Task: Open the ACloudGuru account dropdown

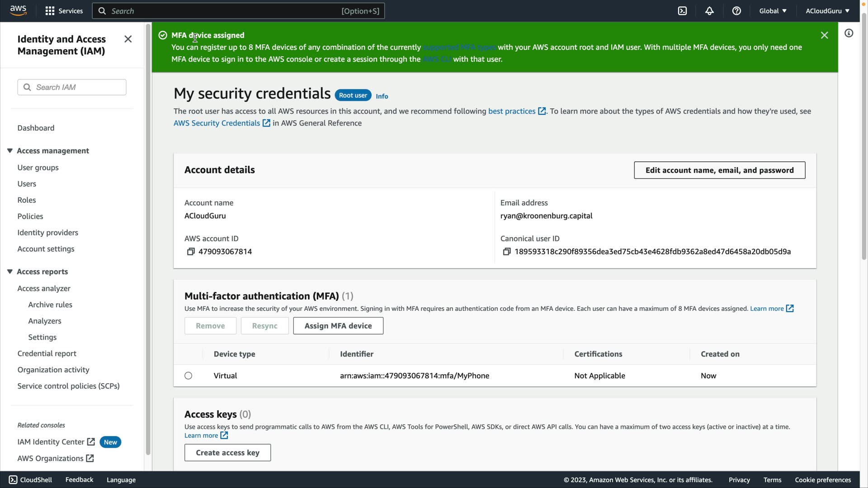Action: tap(827, 11)
